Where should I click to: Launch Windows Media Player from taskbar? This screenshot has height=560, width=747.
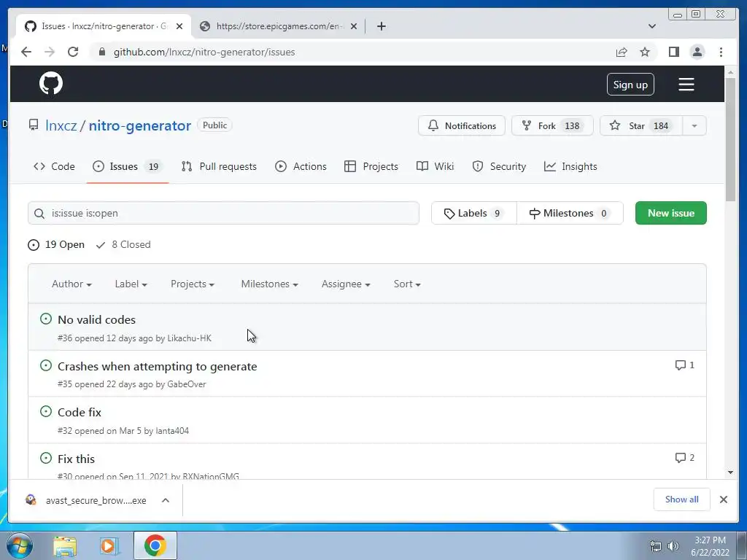109,545
